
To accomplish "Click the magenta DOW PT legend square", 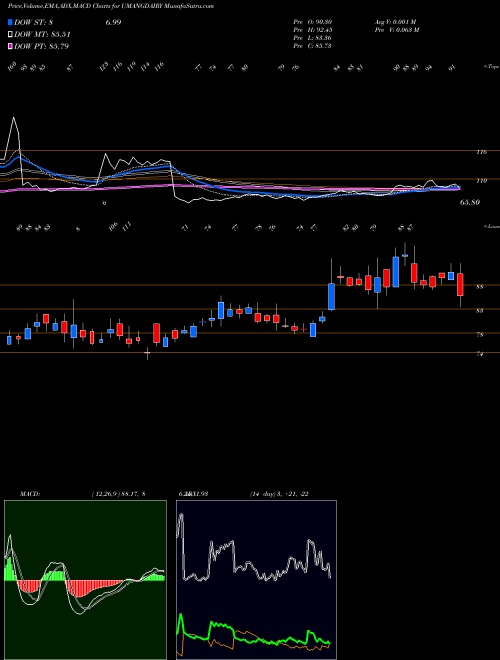I will [x=11, y=46].
